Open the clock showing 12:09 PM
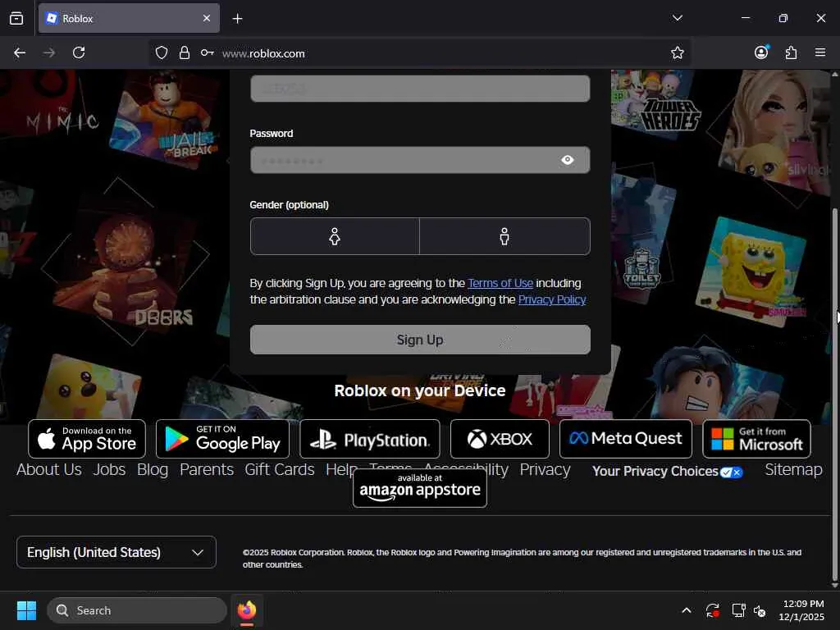The height and width of the screenshot is (630, 840). pyautogui.click(x=801, y=610)
